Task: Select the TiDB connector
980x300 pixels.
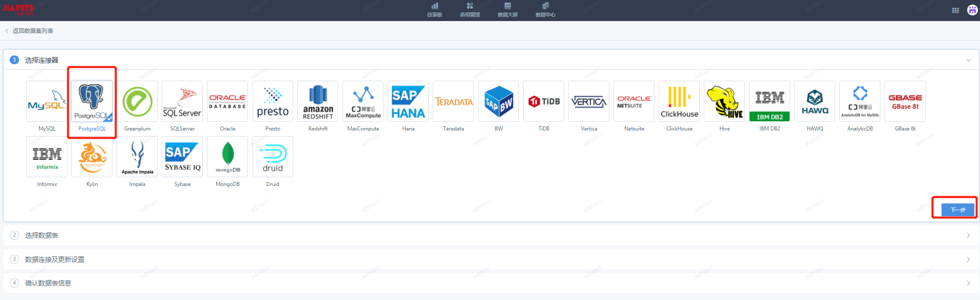Action: coord(544,101)
